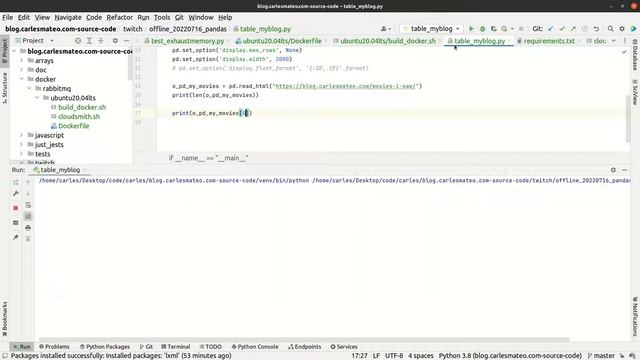The image size is (640, 360).
Task: Open the Python Console tool window
Action: 255,347
